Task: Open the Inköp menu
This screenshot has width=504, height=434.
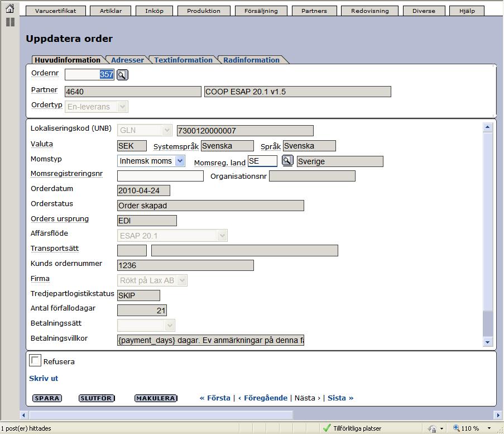Action: pos(154,11)
